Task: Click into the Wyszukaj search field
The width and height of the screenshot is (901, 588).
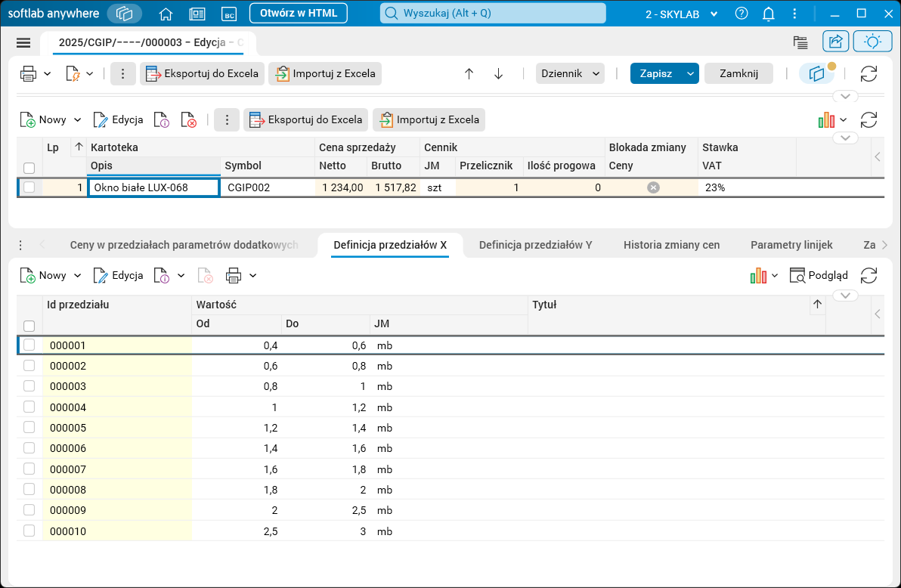Action: pos(493,14)
